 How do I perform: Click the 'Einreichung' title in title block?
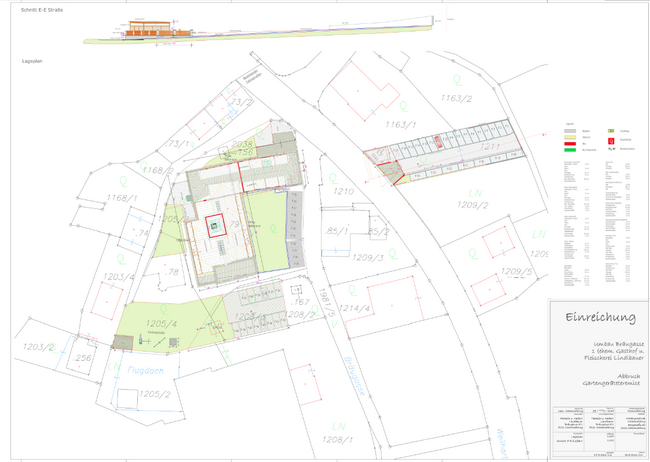tap(601, 317)
